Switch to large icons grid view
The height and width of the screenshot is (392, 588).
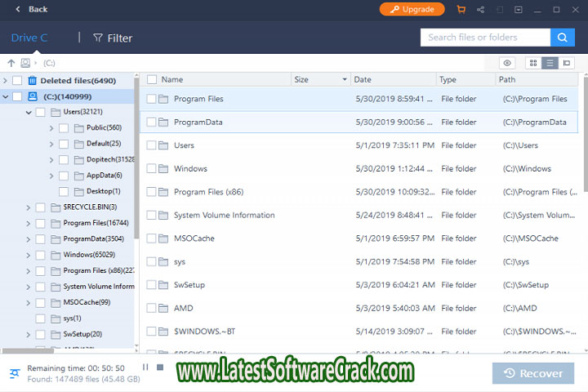pyautogui.click(x=533, y=63)
